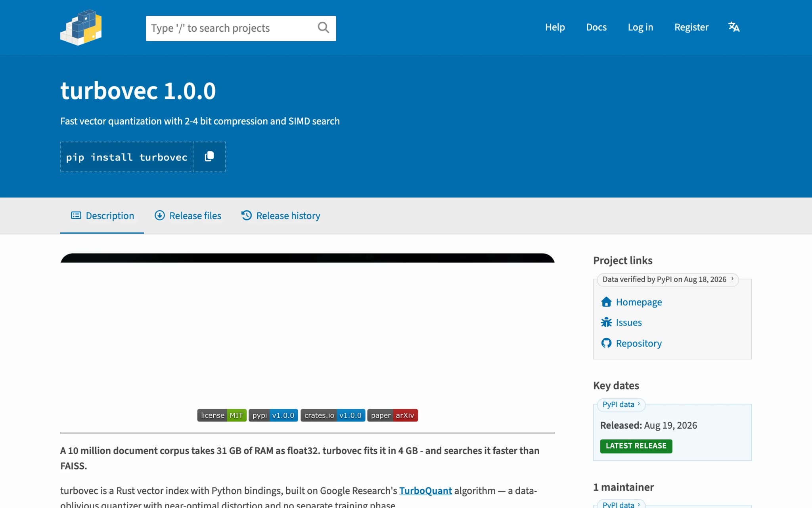Open the language selector icon

pos(733,27)
